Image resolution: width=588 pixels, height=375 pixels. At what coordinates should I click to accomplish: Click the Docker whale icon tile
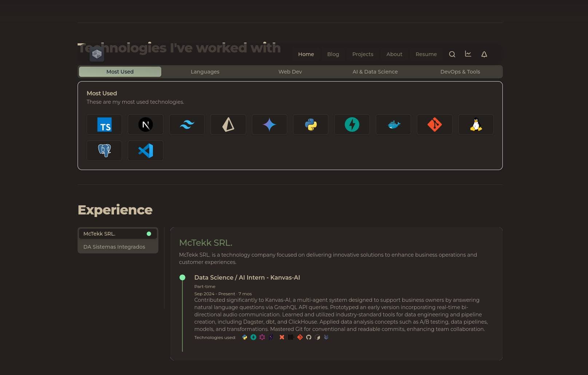(393, 125)
